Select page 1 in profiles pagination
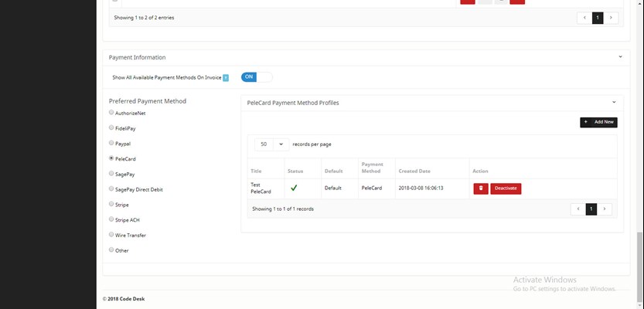Viewport: 644px width, 309px height. pyautogui.click(x=591, y=209)
